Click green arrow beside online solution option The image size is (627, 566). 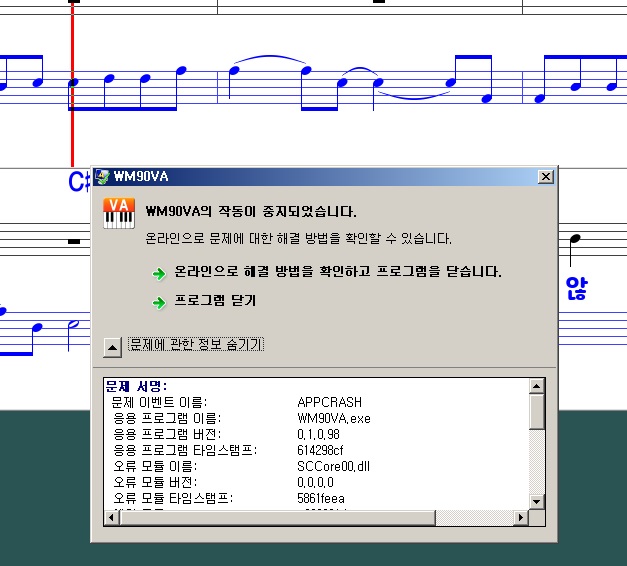[159, 274]
